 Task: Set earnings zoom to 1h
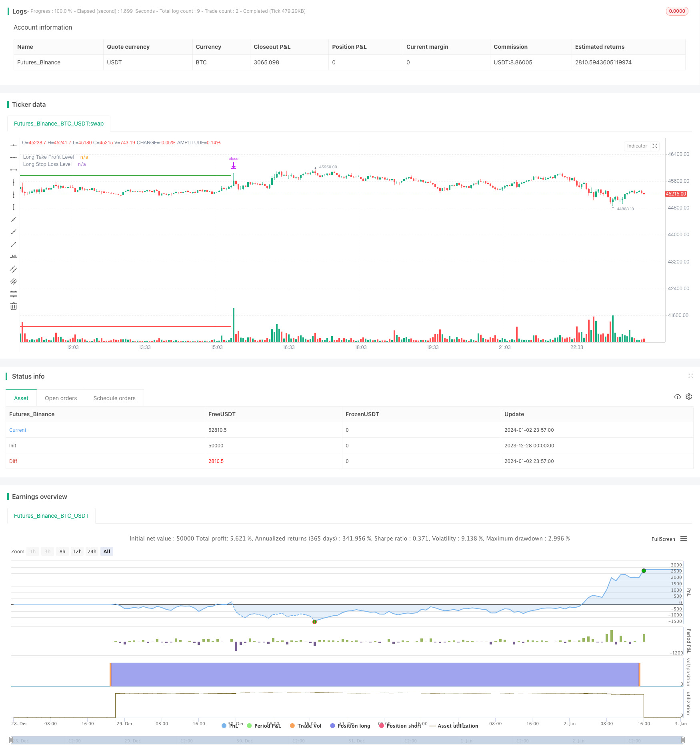[x=33, y=551]
